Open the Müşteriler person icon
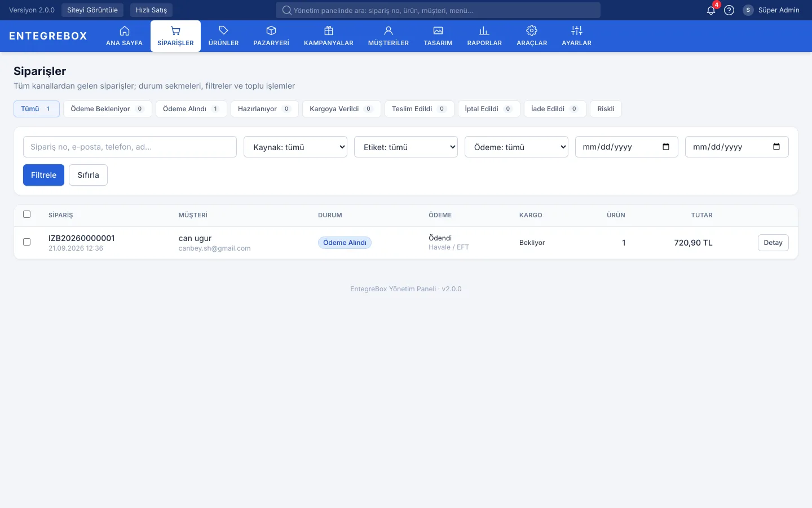Image resolution: width=812 pixels, height=508 pixels. coord(389,31)
